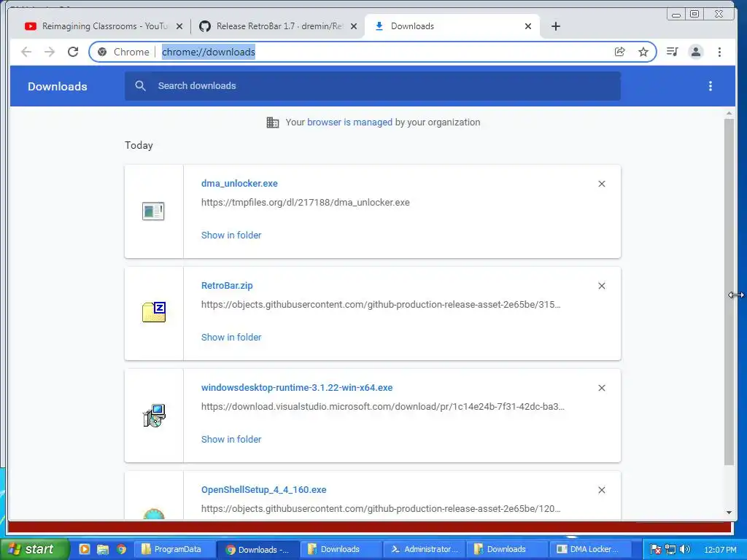Open DMA Locker taskbar window
The height and width of the screenshot is (560, 747).
click(x=589, y=549)
